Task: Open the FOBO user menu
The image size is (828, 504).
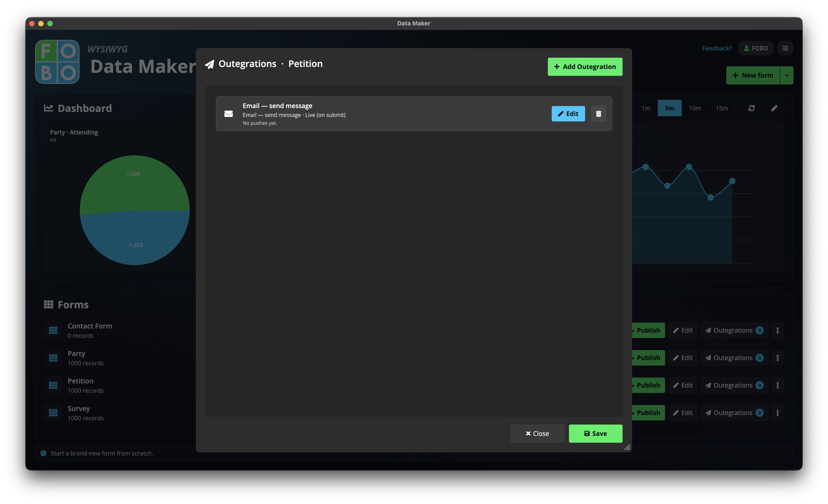Action: point(756,48)
